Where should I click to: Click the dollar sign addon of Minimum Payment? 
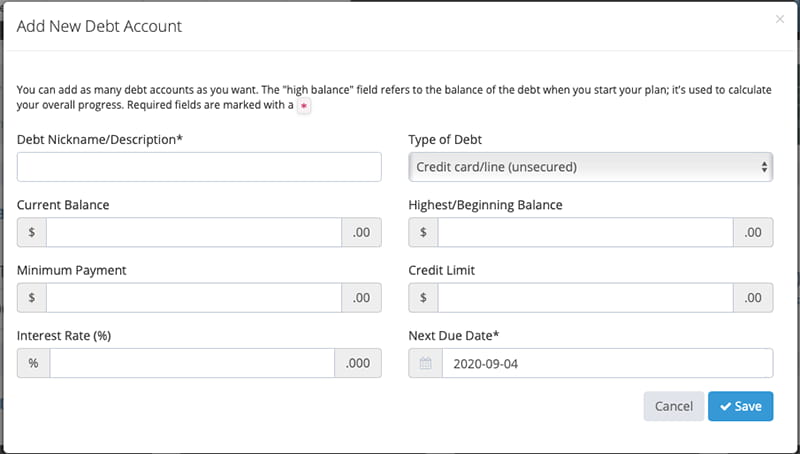pos(32,297)
